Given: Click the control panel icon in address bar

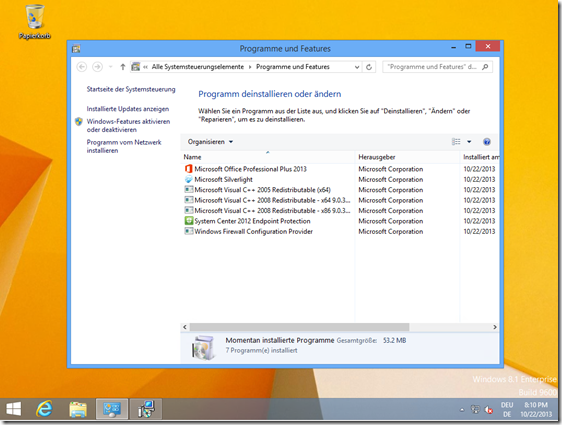Looking at the screenshot, I should [135, 67].
